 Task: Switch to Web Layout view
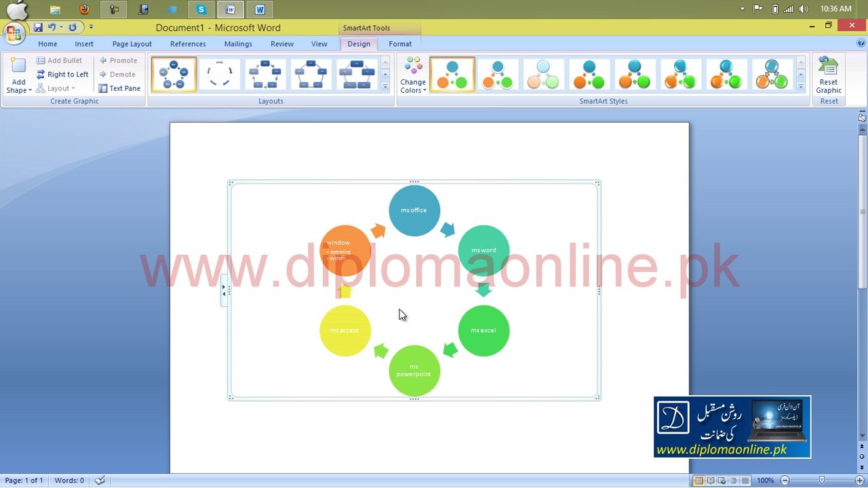point(722,481)
